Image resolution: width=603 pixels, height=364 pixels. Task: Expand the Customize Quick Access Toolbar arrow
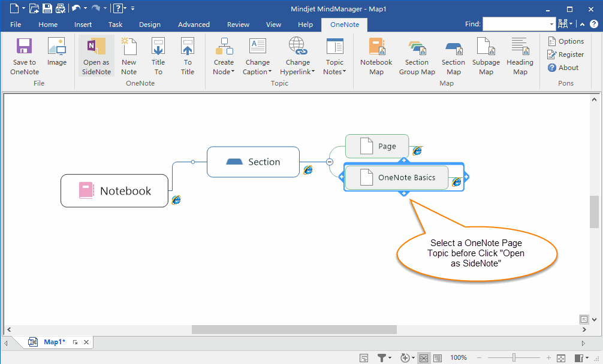(x=132, y=8)
